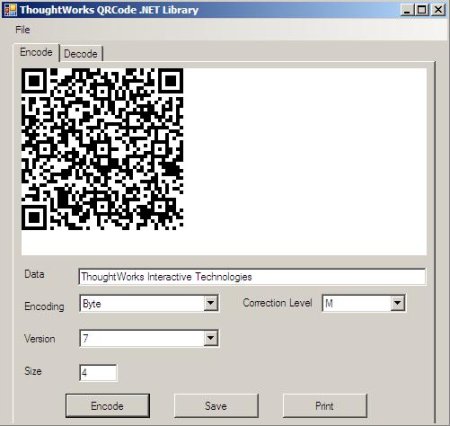Click the empty white area beside QR code
Image resolution: width=450 pixels, height=426 pixels.
(x=305, y=162)
